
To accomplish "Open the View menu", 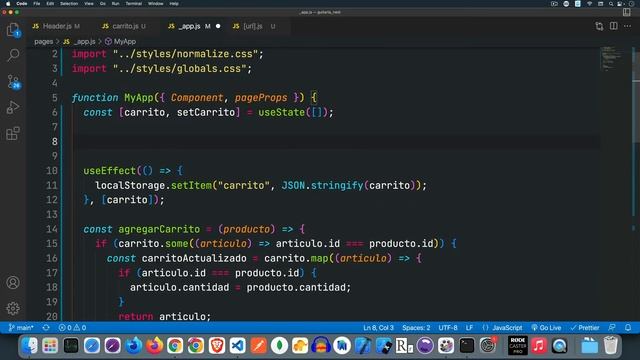I will coord(89,4).
